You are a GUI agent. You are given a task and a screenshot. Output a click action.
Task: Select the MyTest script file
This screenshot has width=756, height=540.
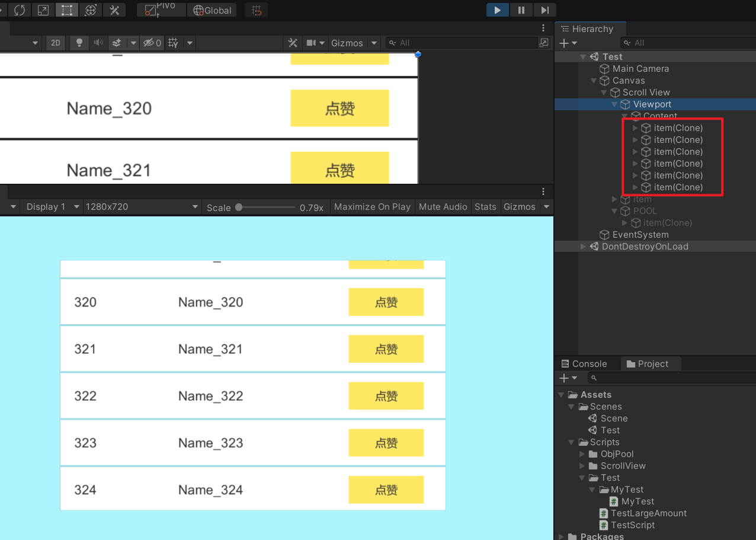(638, 501)
